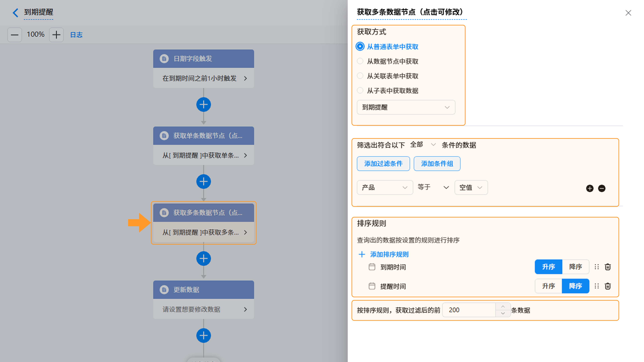Select 从数据节点中获取 radio option
644x362 pixels.
[360, 61]
